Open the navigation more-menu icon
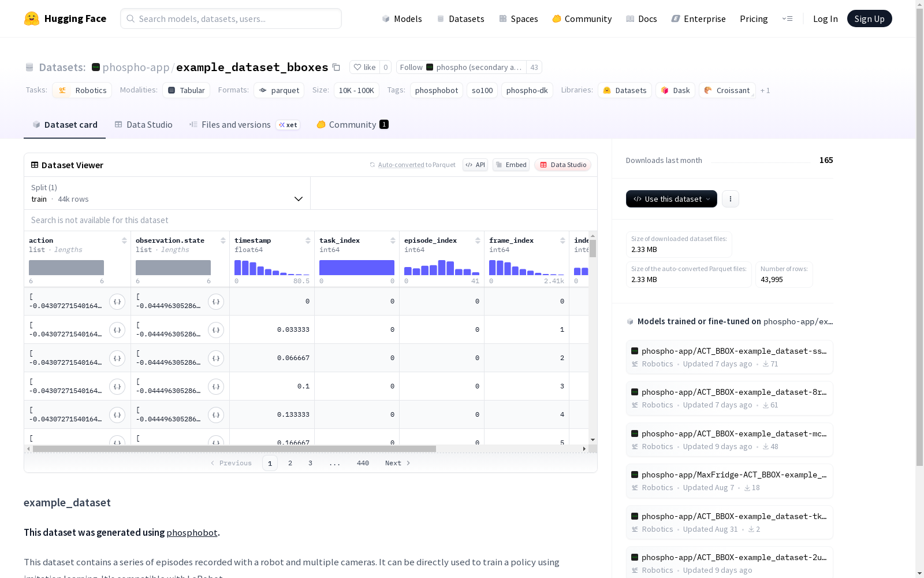Image resolution: width=924 pixels, height=578 pixels. tap(787, 18)
